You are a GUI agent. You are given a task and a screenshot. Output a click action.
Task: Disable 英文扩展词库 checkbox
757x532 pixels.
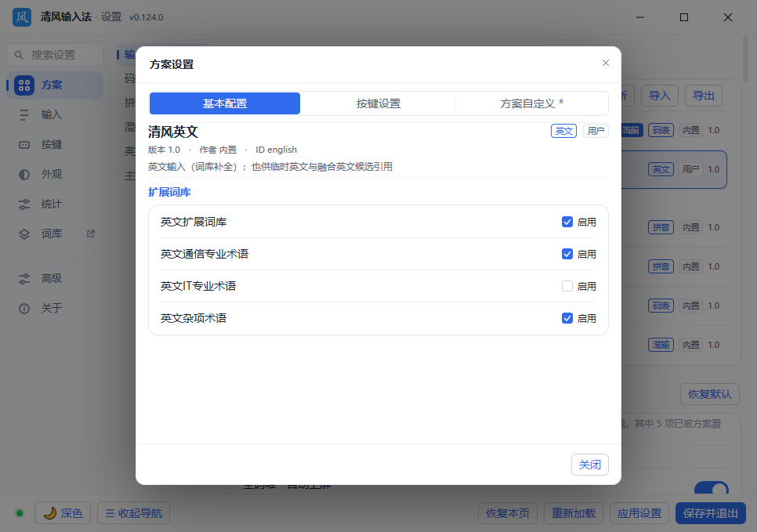(567, 222)
